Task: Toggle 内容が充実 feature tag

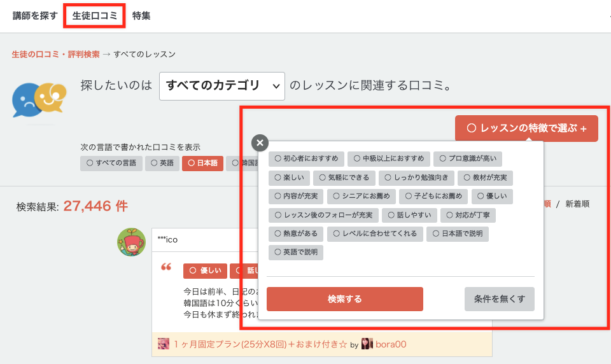Action: click(x=296, y=197)
